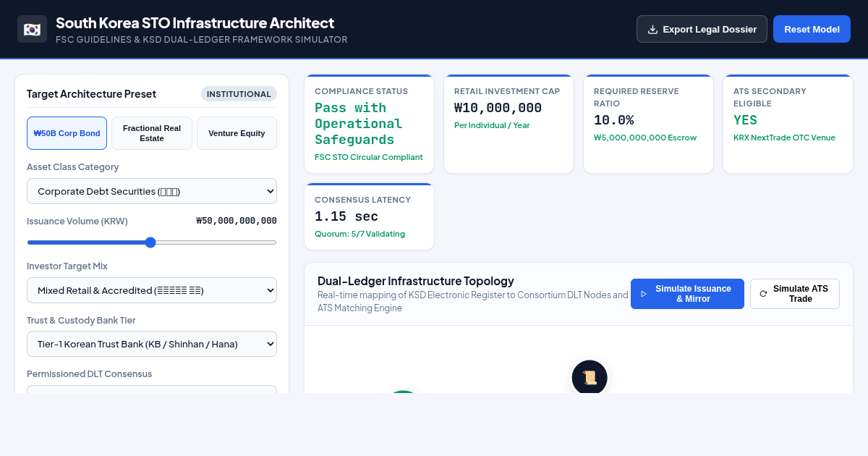
Task: Click the Issuance Volume slider handle
Action: [x=150, y=242]
